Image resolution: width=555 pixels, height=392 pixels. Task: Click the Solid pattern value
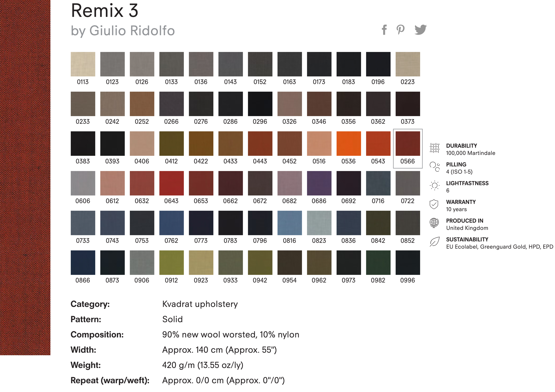point(172,319)
